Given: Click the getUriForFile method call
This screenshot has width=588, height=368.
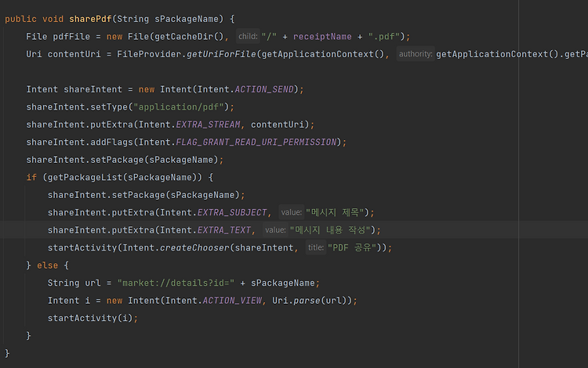Looking at the screenshot, I should pos(221,54).
